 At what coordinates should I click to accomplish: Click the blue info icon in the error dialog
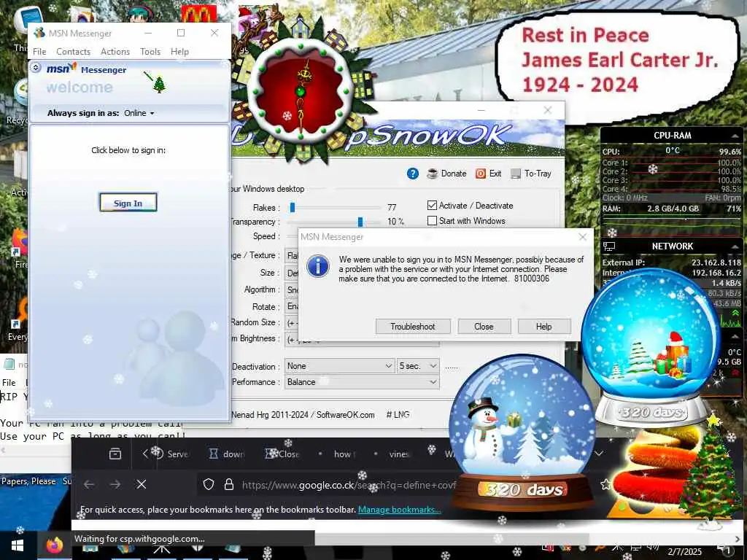coord(318,265)
